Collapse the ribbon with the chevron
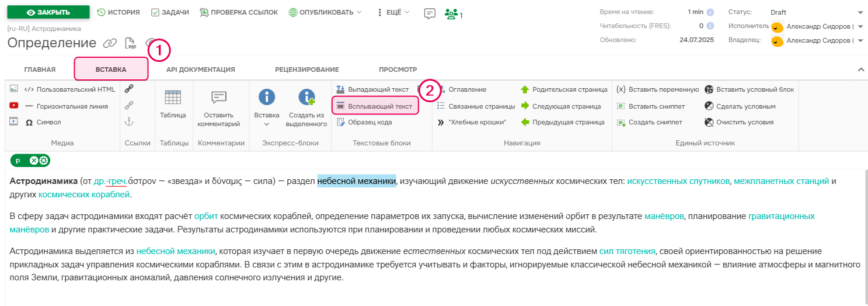The width and height of the screenshot is (868, 306). click(860, 69)
